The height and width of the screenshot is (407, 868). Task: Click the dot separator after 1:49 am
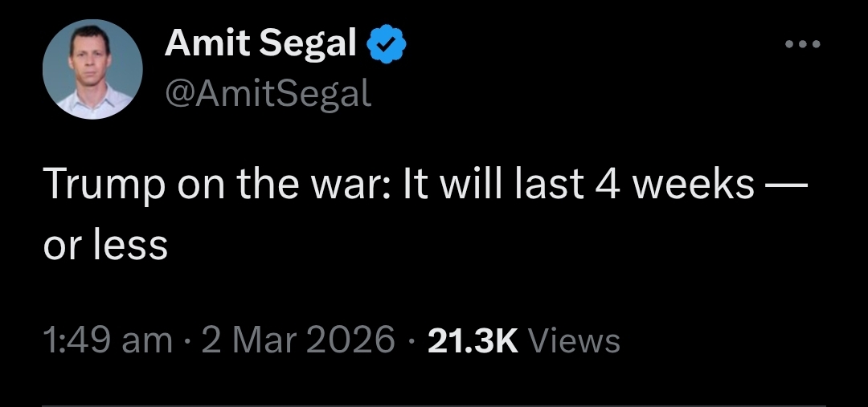tap(186, 340)
